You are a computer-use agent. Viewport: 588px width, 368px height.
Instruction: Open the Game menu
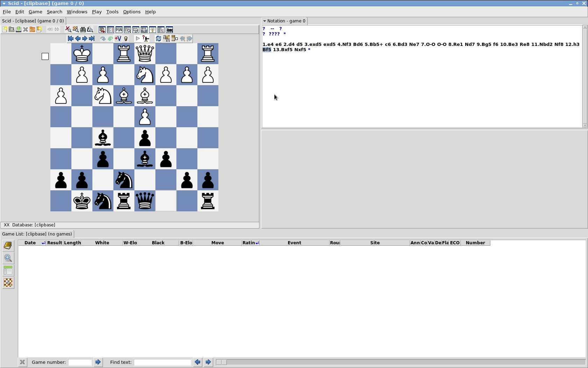35,12
